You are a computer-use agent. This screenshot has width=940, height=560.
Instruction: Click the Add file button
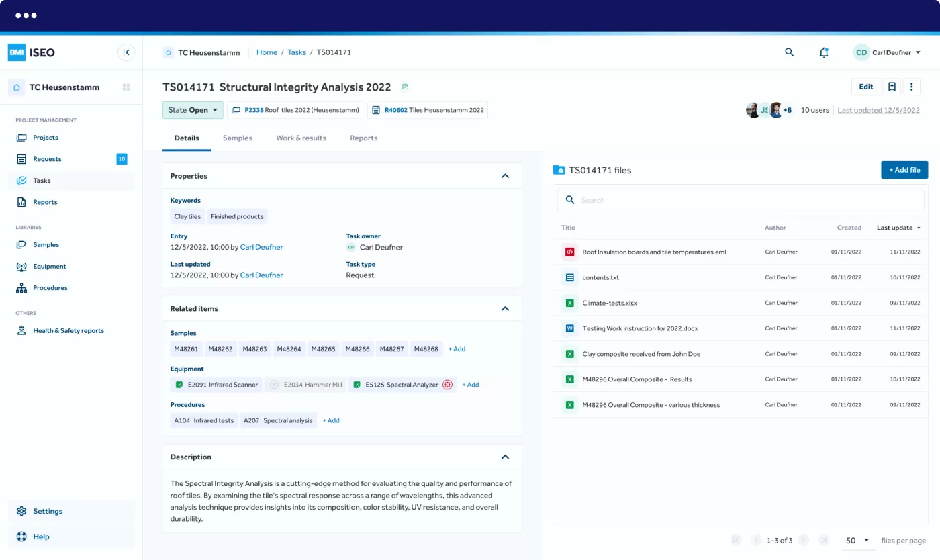tap(904, 170)
